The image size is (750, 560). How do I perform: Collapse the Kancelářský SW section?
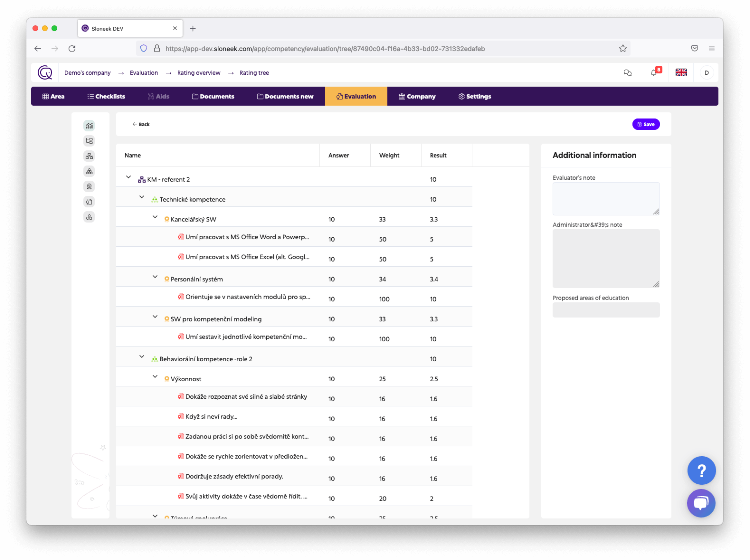coord(155,217)
